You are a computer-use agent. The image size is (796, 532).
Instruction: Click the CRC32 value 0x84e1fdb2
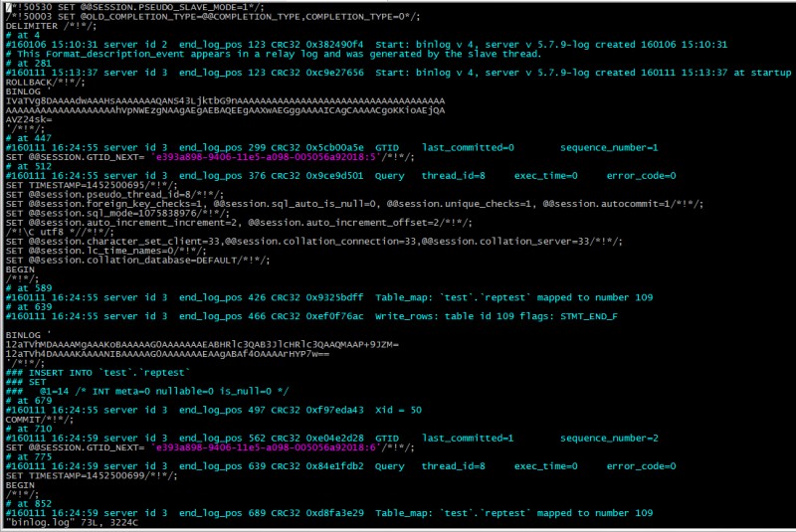coord(334,466)
